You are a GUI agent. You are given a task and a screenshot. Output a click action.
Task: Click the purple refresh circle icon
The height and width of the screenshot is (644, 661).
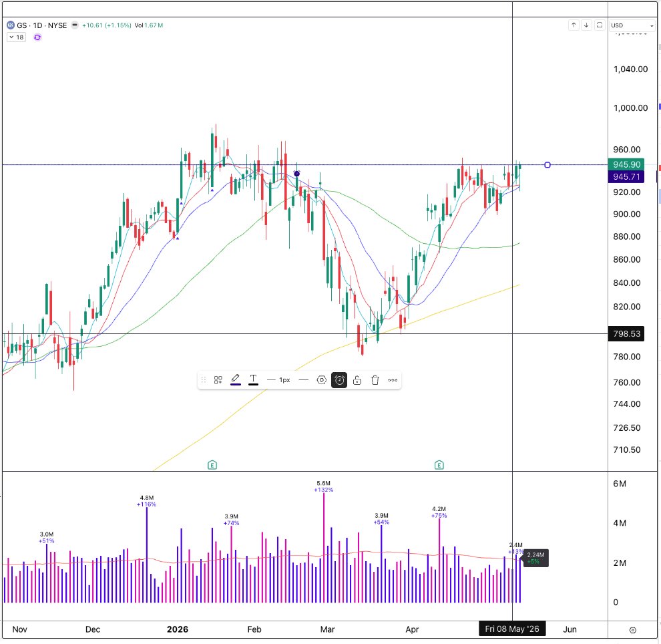[x=37, y=37]
